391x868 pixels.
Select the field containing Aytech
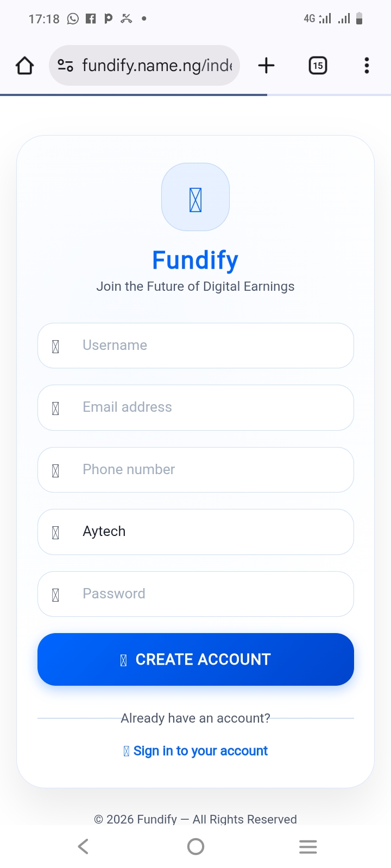coord(212,532)
